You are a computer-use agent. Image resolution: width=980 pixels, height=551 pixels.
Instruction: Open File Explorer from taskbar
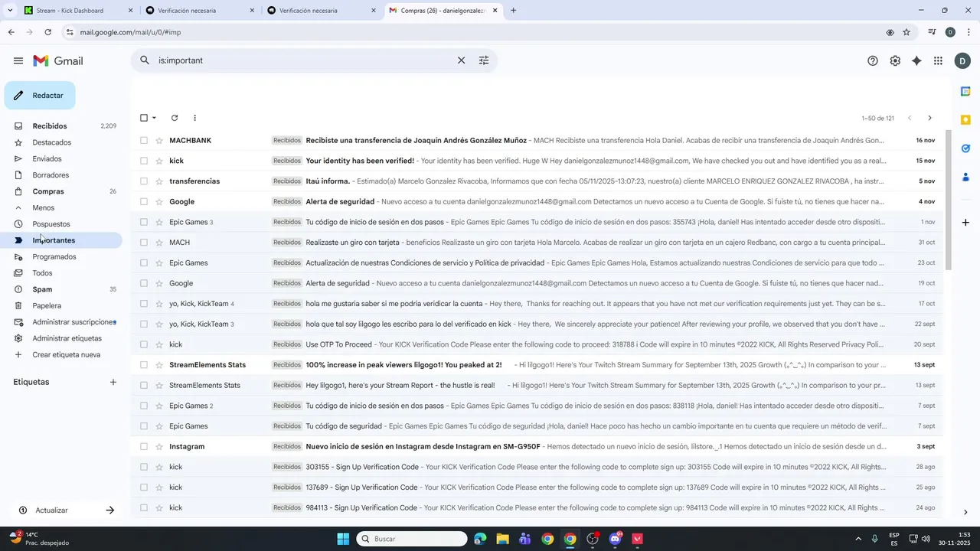[x=502, y=539]
